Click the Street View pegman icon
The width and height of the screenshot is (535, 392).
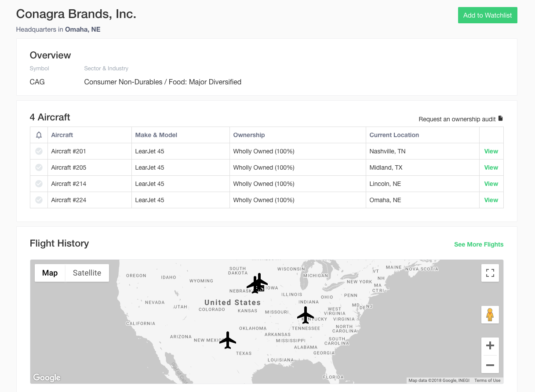490,315
